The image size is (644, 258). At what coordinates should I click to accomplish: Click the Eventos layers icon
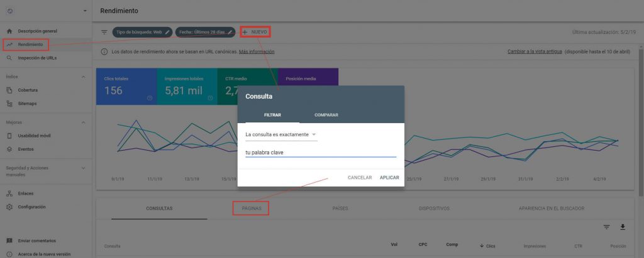pos(9,149)
